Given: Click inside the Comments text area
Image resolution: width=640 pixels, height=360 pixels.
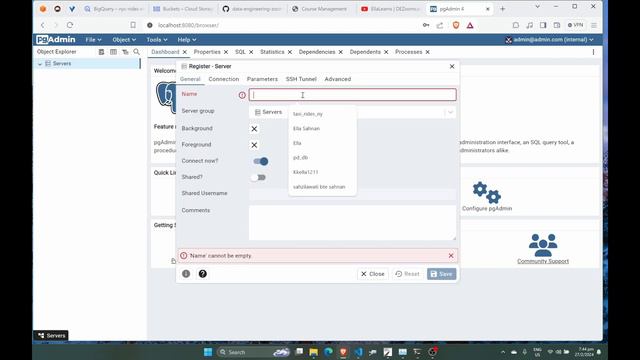Looking at the screenshot, I should point(353,223).
